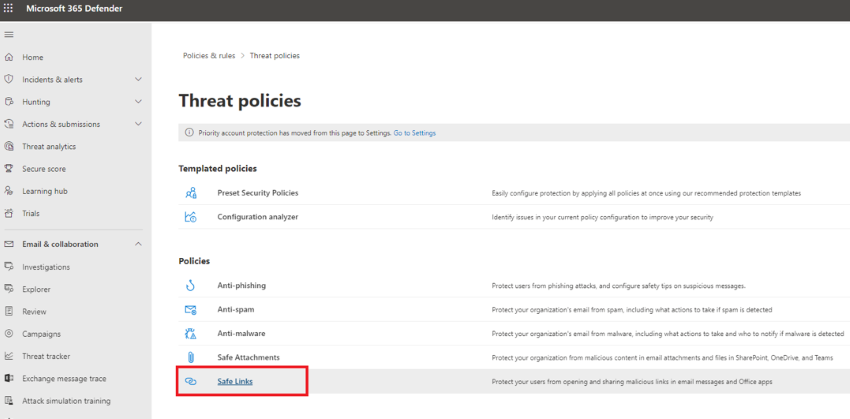Viewport: 850px width, 419px height.
Task: Open the Safe Links policy link
Action: click(234, 382)
